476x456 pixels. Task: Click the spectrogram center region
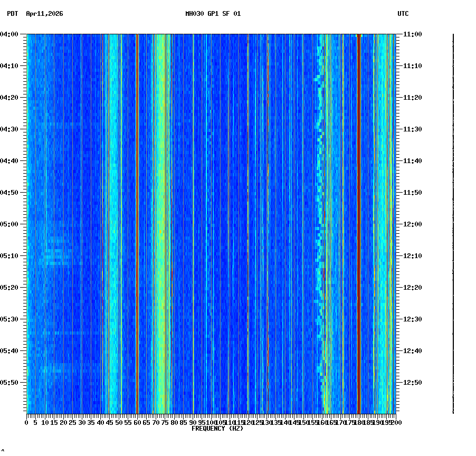point(211,224)
